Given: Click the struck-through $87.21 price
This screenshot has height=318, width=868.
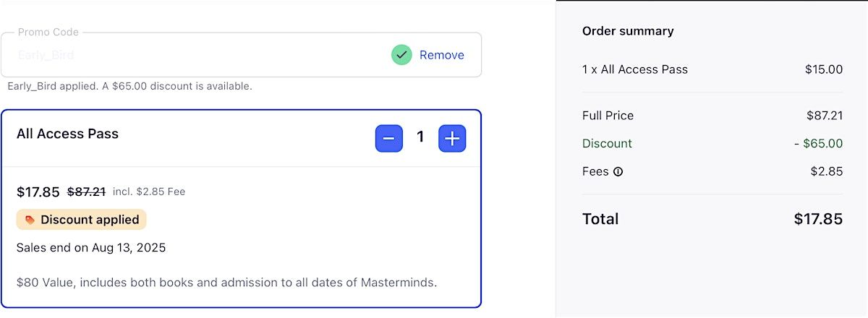Looking at the screenshot, I should click(x=87, y=192).
